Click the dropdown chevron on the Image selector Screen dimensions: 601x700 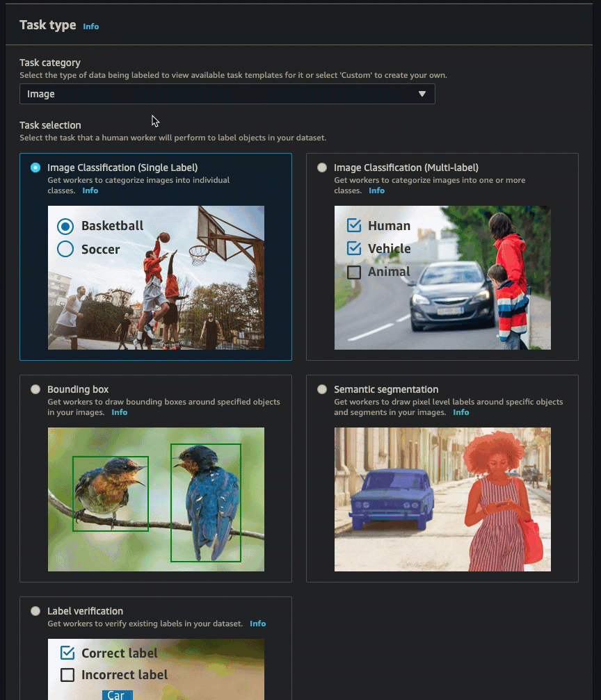[x=423, y=94]
